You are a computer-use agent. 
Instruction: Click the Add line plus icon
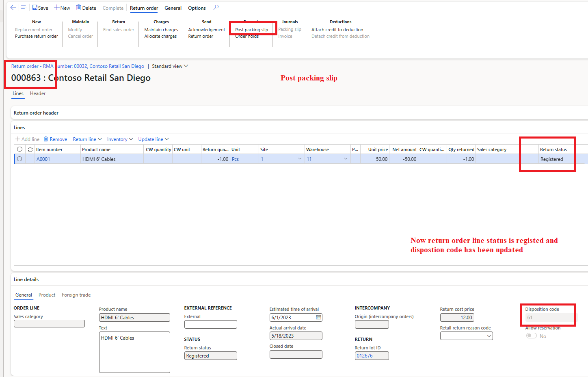[18, 139]
